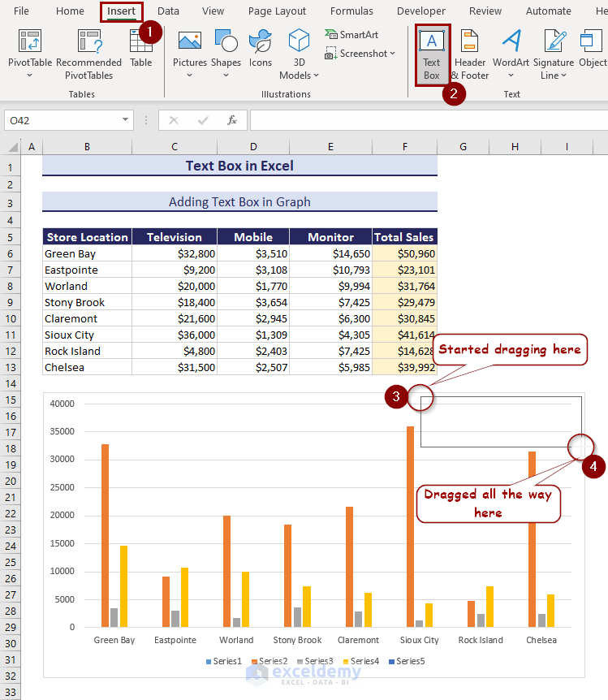Click the Screenshot tool
The height and width of the screenshot is (700, 608).
pyautogui.click(x=360, y=54)
